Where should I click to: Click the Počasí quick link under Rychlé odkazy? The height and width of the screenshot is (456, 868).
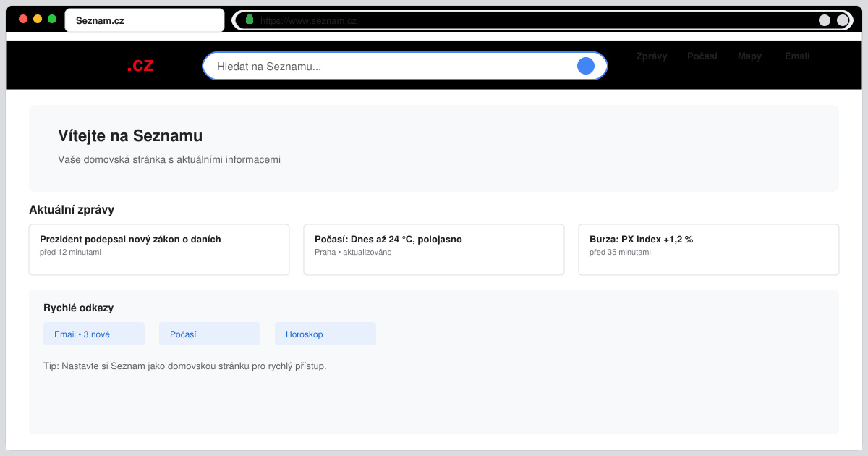[210, 334]
